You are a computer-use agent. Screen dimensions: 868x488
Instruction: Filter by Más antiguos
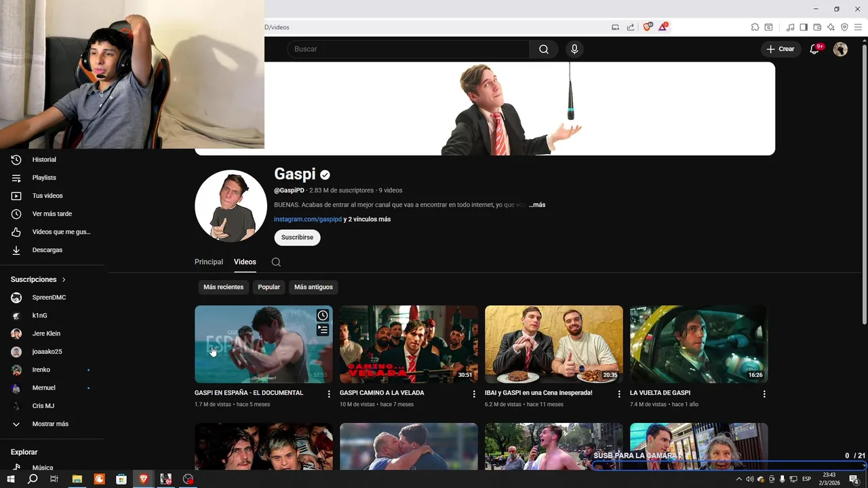pos(313,287)
